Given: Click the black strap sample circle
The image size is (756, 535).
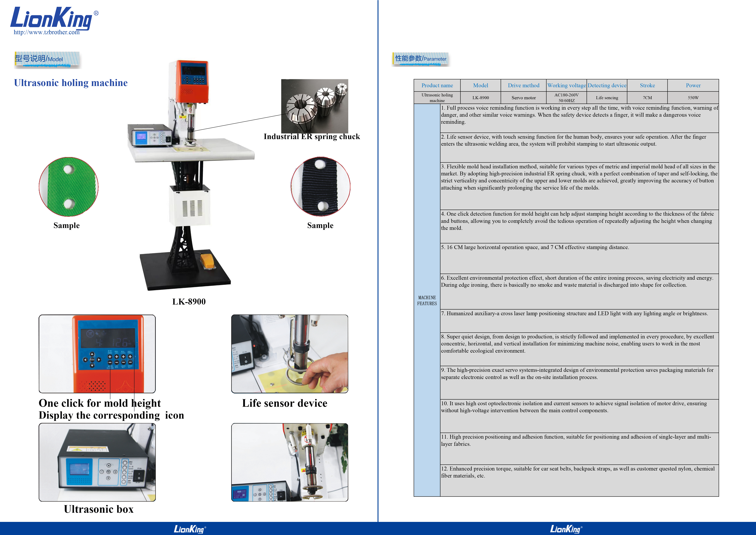Looking at the screenshot, I should (x=320, y=187).
